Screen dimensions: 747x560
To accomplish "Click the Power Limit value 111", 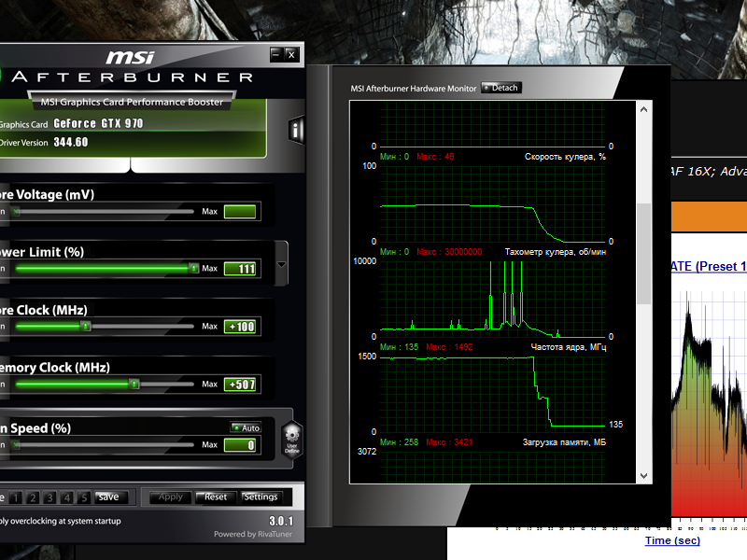I will tap(240, 269).
